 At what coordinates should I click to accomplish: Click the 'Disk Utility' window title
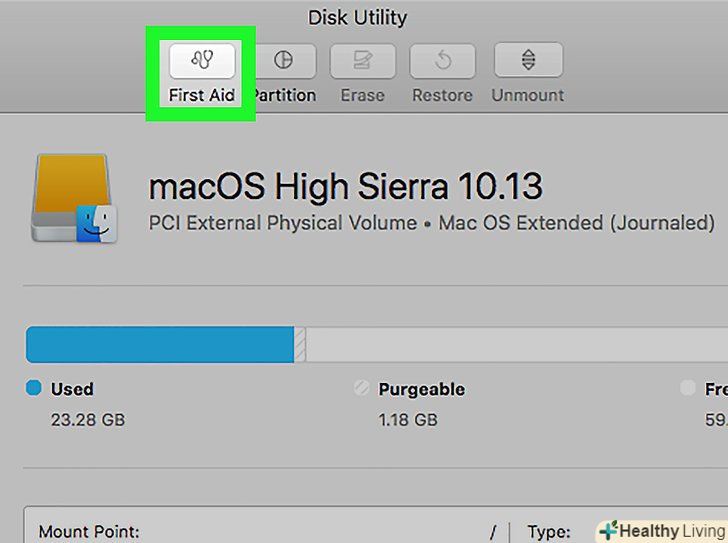[357, 17]
